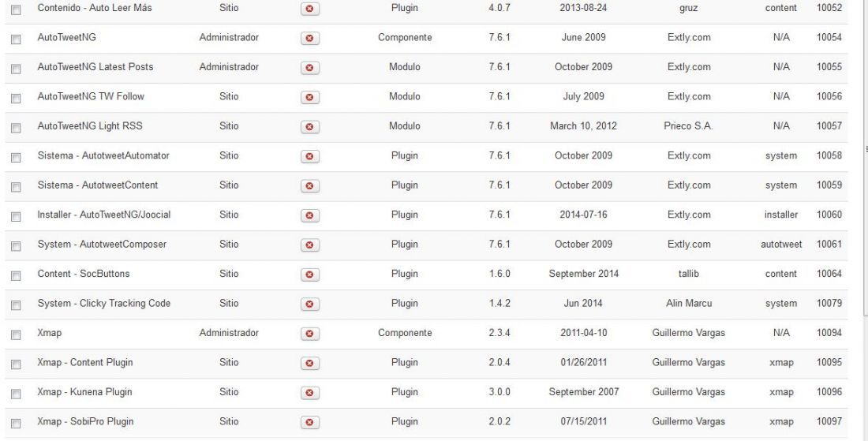Image resolution: width=868 pixels, height=441 pixels.
Task: Toggle status icon for Xmap - SobiPro Plugin
Action: 309,422
